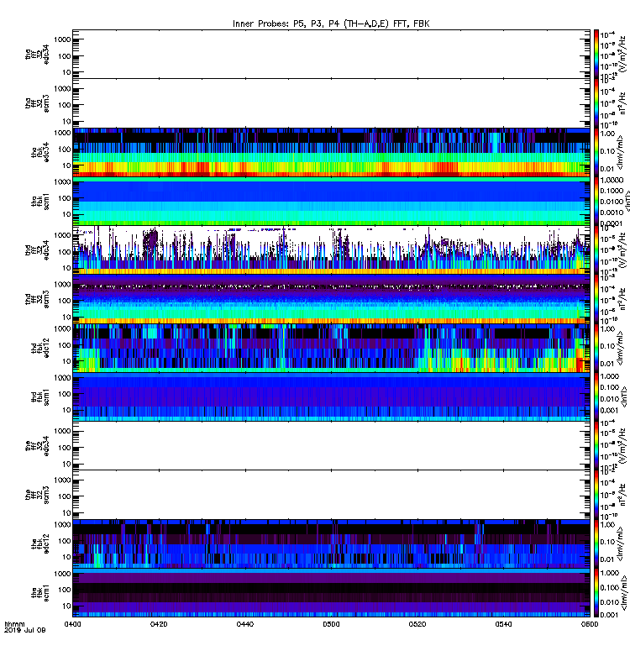Click the 'the fbk scm1' y-axis label
Screen dimensions: 630x672
point(40,593)
